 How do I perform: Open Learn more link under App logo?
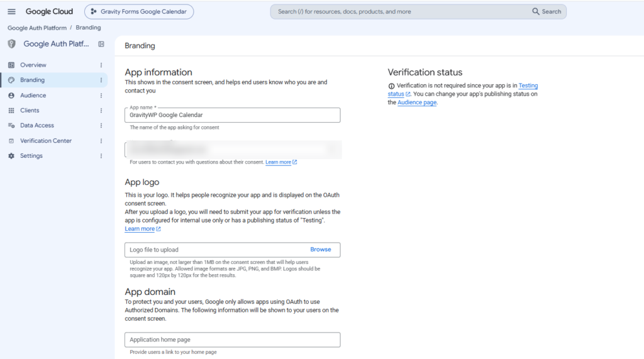tap(143, 229)
